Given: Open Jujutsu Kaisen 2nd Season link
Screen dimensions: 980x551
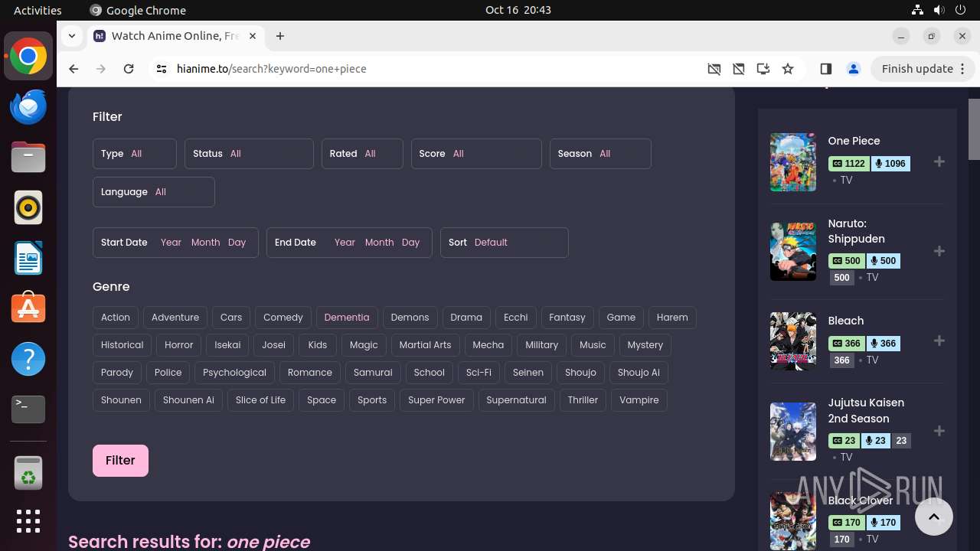Looking at the screenshot, I should coord(866,410).
